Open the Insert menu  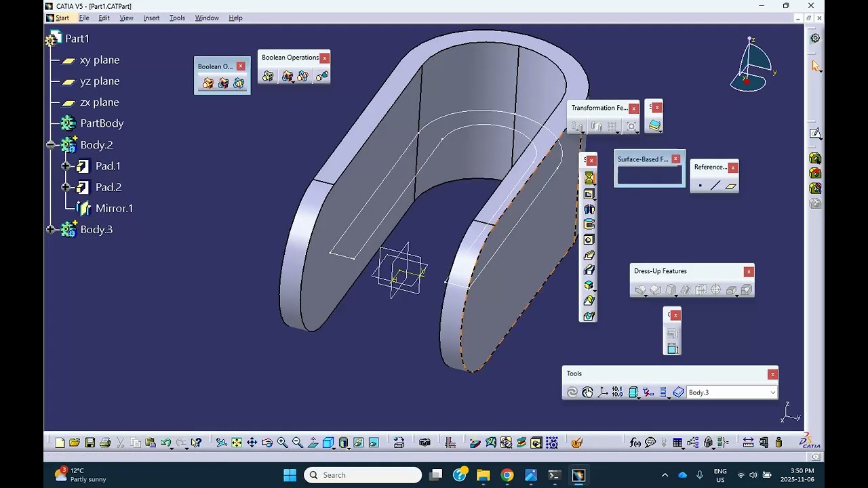[x=151, y=18]
